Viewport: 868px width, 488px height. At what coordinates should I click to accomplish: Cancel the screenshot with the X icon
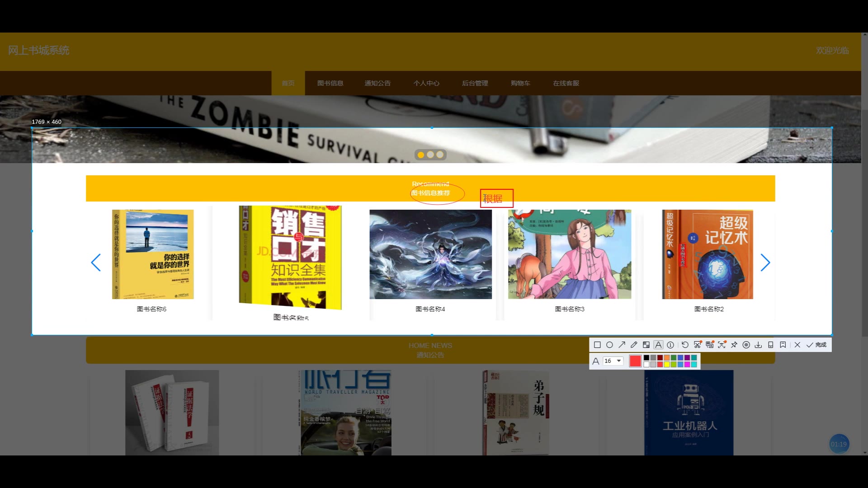(x=797, y=345)
